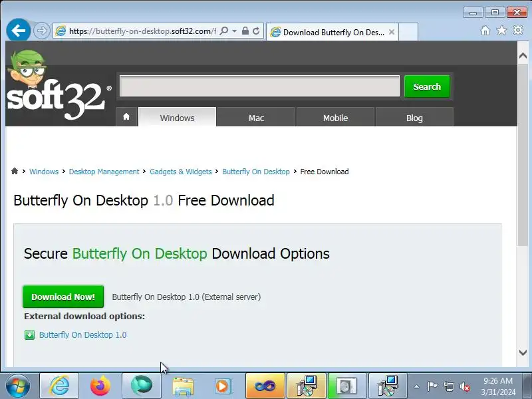Screen dimensions: 532x399
Task: Open the Blog nav tab
Action: [x=414, y=118]
